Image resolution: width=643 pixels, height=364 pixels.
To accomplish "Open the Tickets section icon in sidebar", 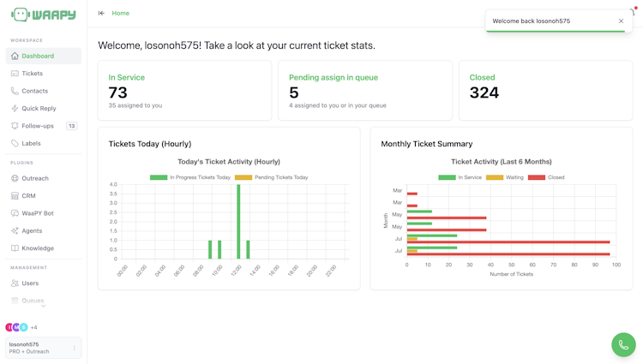I will pos(15,74).
